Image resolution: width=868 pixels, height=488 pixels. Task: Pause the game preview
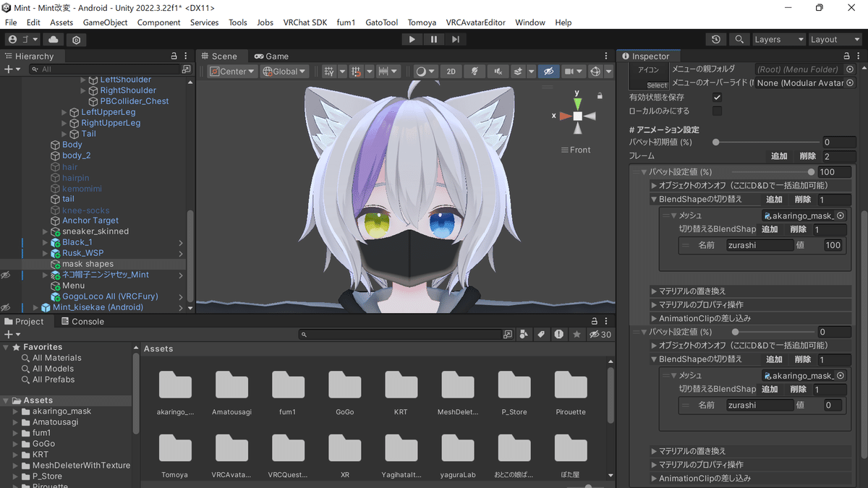pos(433,40)
